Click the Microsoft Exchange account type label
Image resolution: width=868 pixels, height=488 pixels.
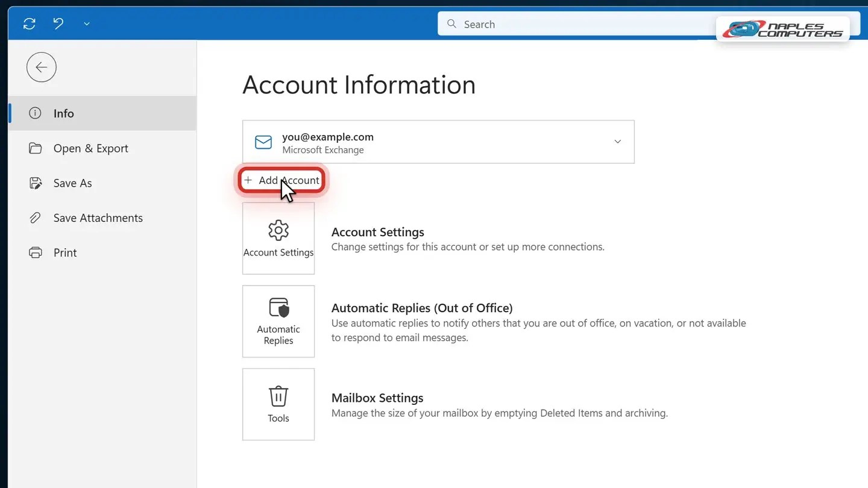pos(323,150)
